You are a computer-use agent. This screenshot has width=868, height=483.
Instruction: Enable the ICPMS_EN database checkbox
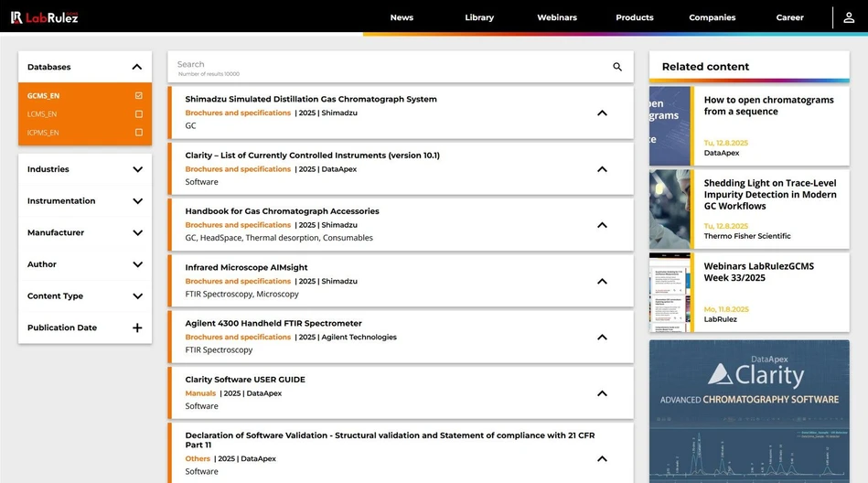click(x=139, y=133)
